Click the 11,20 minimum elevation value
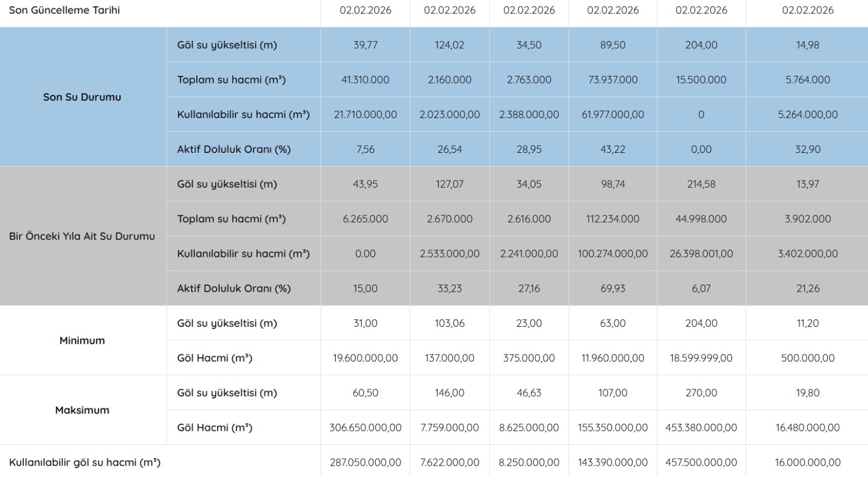This screenshot has height=477, width=868. (807, 323)
